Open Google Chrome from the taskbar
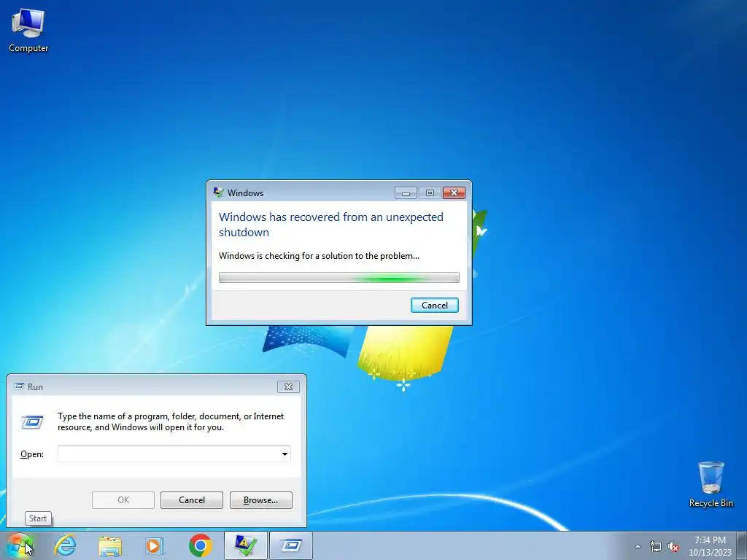The image size is (747, 560). pyautogui.click(x=200, y=545)
